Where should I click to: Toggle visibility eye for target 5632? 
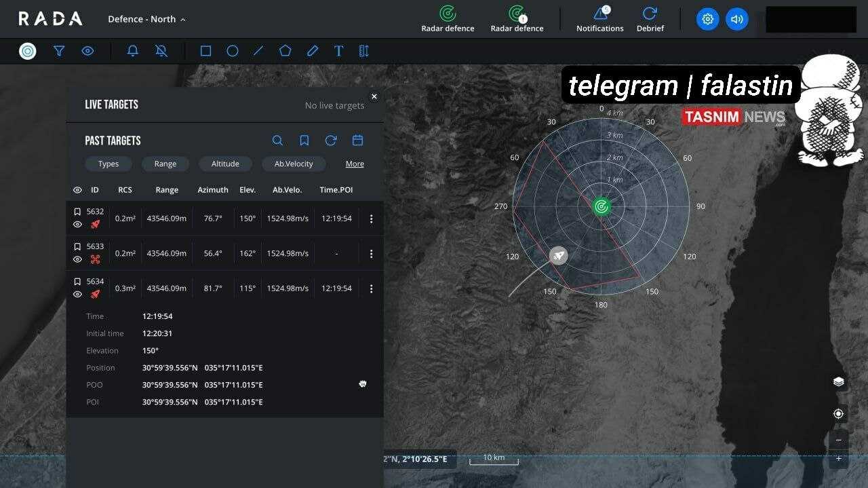click(x=77, y=225)
